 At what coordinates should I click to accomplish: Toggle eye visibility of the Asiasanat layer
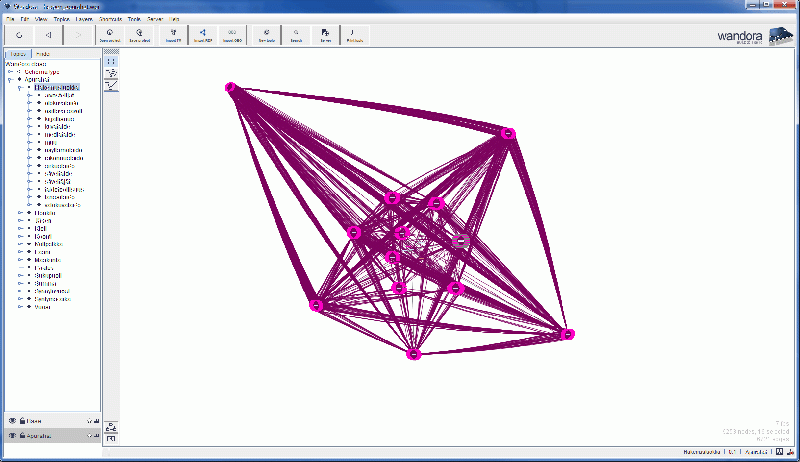pos(13,436)
